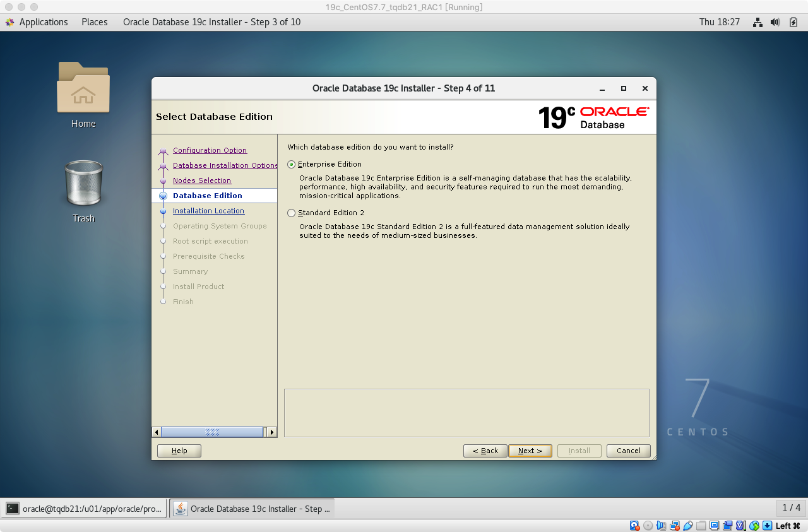The image size is (808, 532).
Task: Click the VirtualBox audio status icon
Action: click(x=661, y=526)
